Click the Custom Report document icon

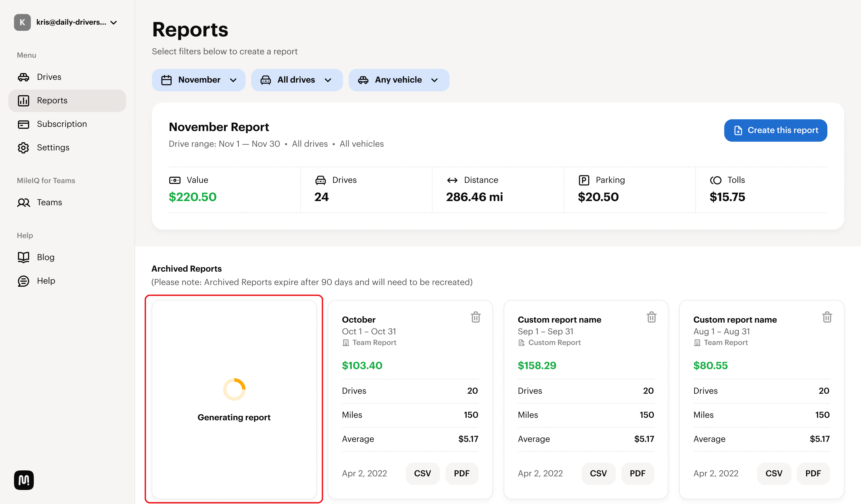coord(521,343)
